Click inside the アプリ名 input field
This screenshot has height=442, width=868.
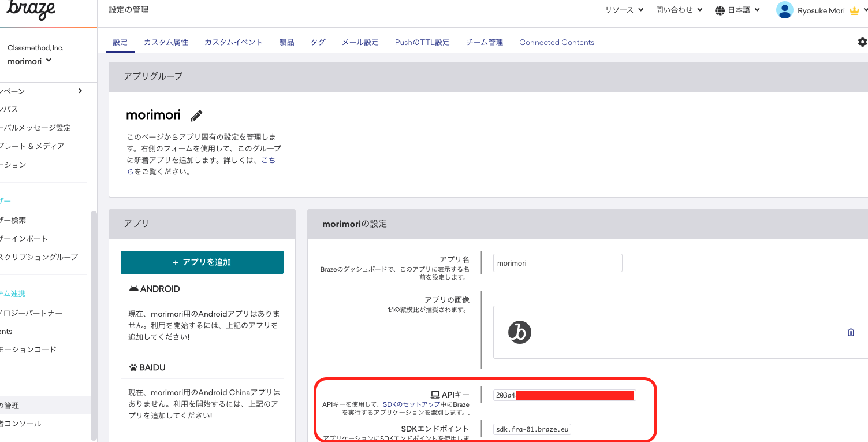557,262
